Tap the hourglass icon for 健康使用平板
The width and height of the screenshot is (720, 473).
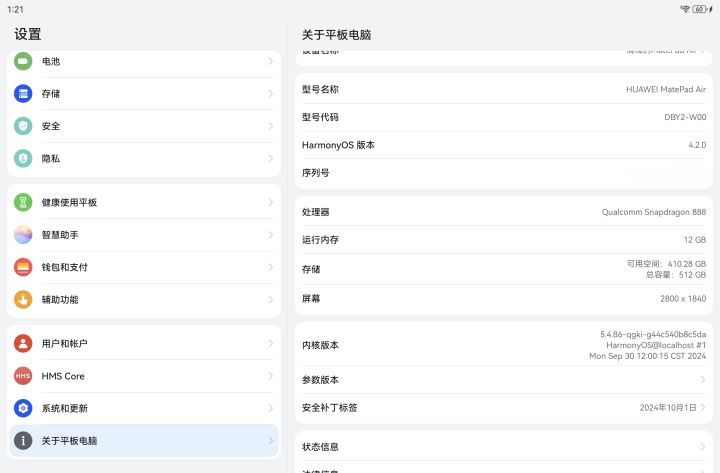click(x=23, y=203)
